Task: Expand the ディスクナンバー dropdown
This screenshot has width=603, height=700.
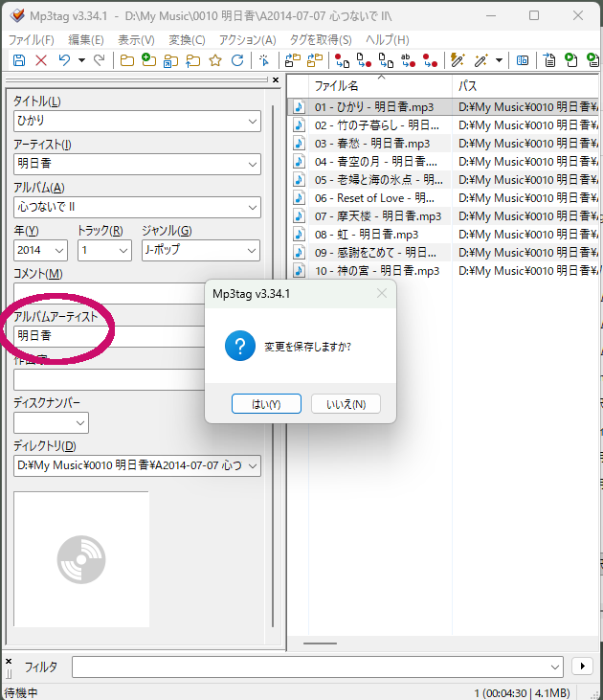Action: pyautogui.click(x=80, y=422)
